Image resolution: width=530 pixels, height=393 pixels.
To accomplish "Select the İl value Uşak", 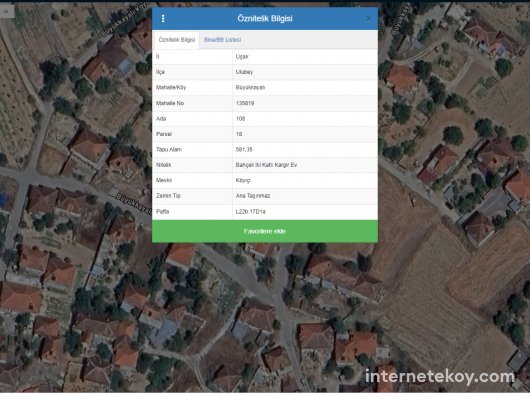I will point(242,56).
